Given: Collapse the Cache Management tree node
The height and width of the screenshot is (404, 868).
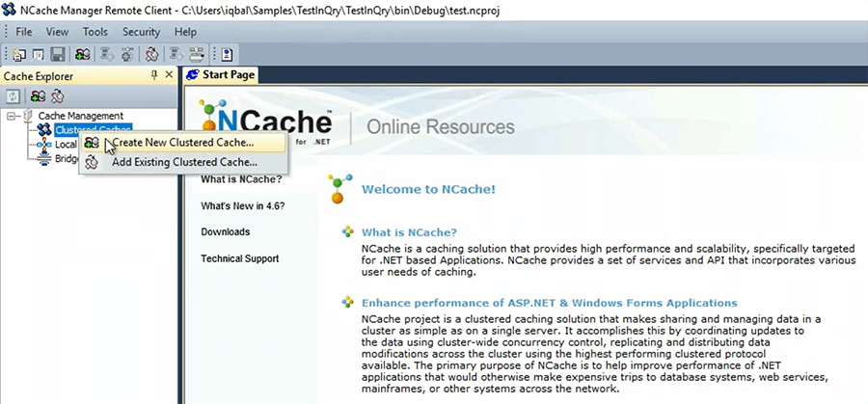Looking at the screenshot, I should click(10, 116).
